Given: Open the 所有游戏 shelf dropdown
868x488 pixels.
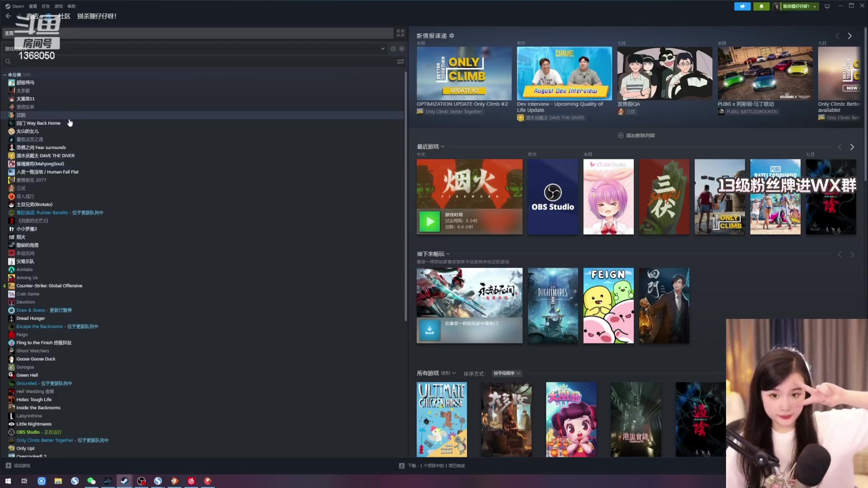Looking at the screenshot, I should (x=454, y=373).
